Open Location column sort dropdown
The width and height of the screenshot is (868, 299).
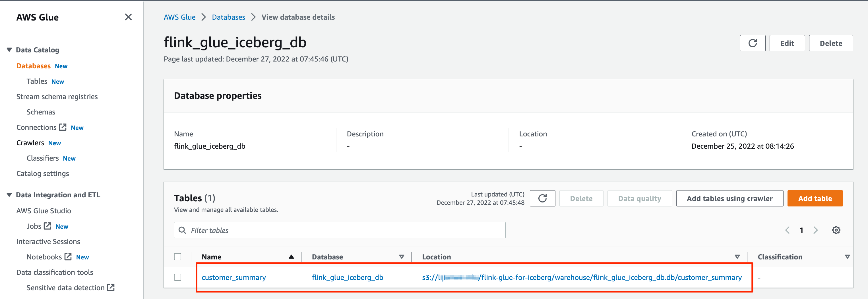(x=737, y=257)
